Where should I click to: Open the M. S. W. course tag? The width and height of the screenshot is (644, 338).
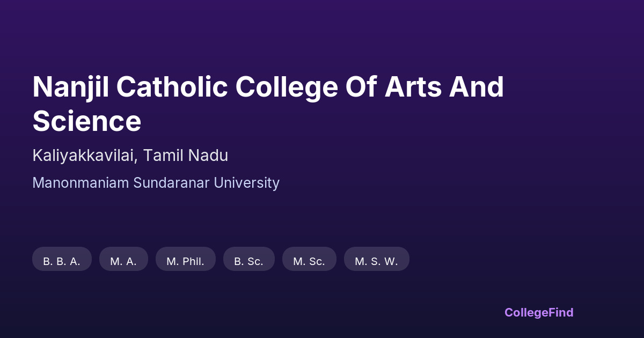click(376, 261)
